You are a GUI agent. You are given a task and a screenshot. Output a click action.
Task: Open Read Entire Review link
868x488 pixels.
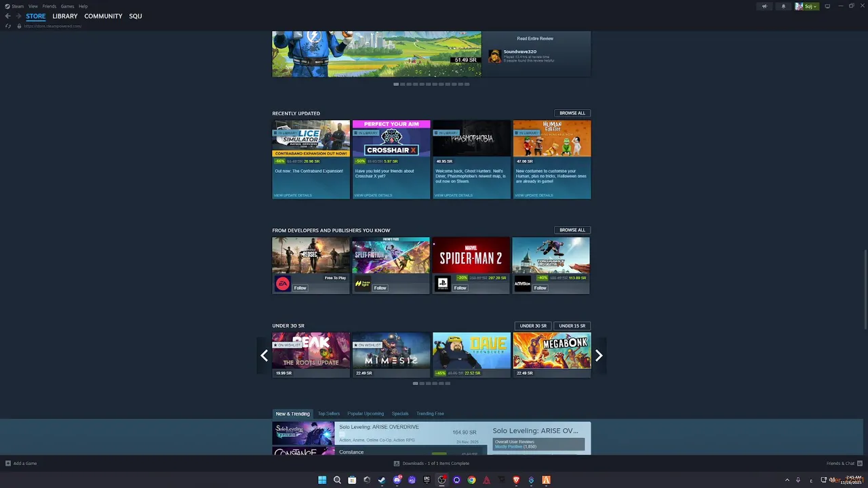tap(535, 39)
